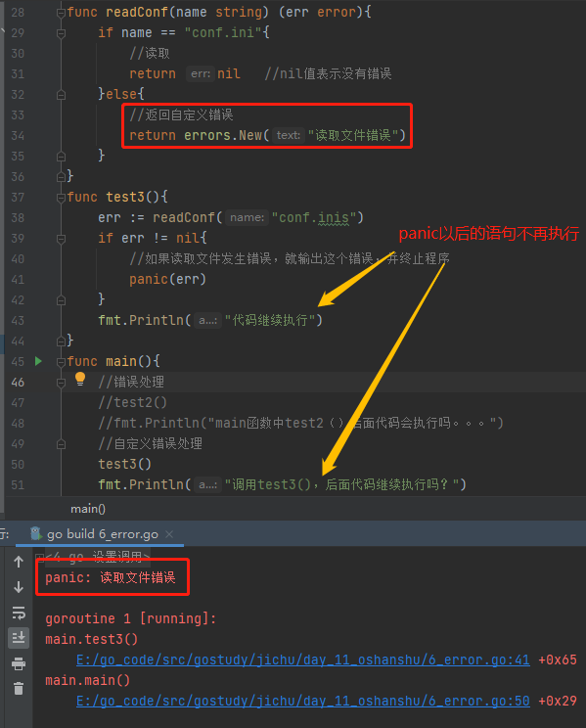This screenshot has height=728, width=586.
Task: Click the yellow lightbulb intention icon
Action: tap(80, 380)
